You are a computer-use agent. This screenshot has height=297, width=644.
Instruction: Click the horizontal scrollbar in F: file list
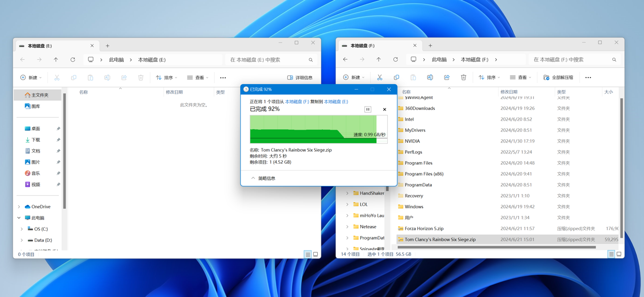pos(496,247)
